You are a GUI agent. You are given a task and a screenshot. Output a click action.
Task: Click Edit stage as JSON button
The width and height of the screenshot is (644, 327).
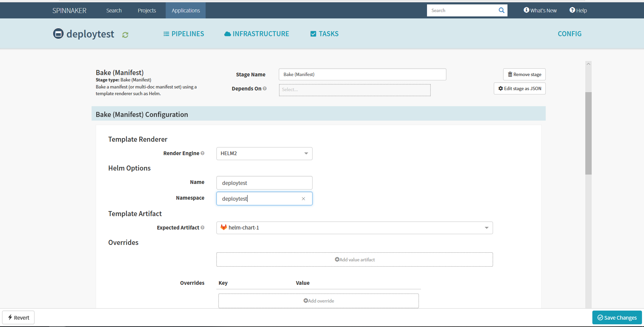click(520, 88)
